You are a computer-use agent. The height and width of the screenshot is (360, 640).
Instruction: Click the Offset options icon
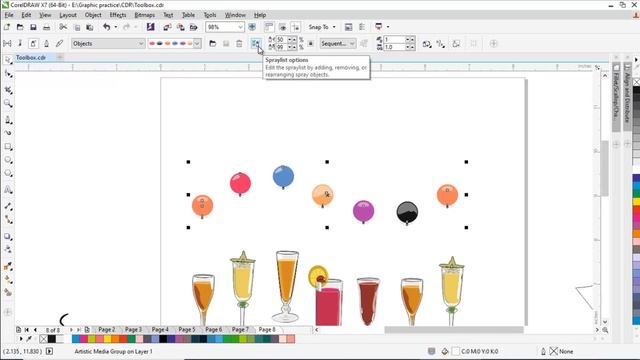pyautogui.click(x=441, y=44)
